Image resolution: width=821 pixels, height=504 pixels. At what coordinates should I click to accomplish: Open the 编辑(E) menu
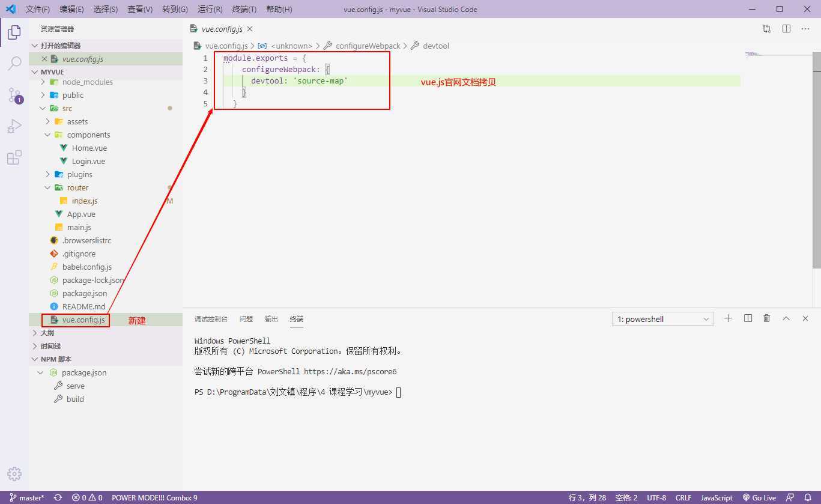pos(71,9)
